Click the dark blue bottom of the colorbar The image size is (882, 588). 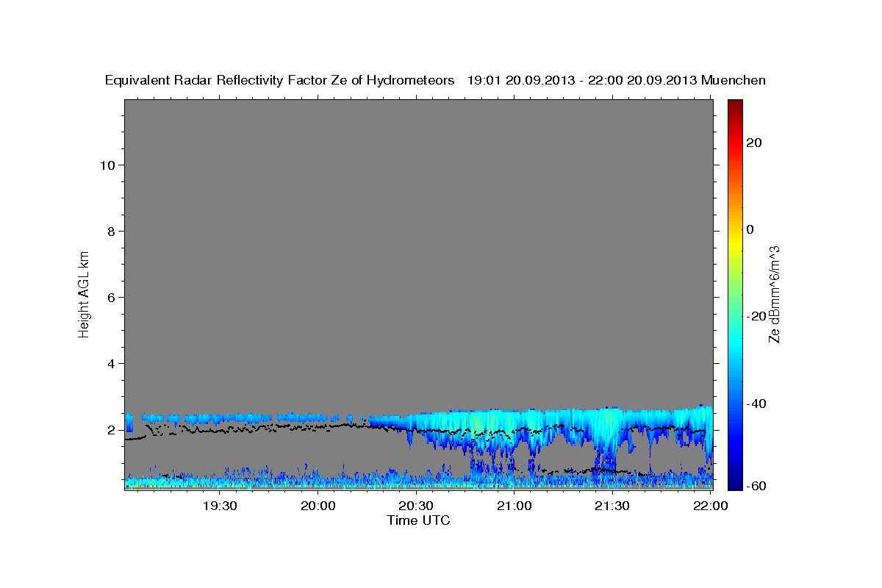[x=735, y=484]
